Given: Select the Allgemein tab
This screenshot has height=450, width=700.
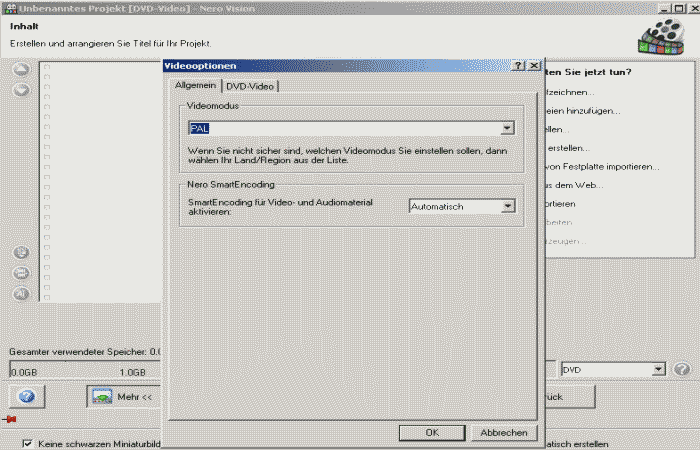Looking at the screenshot, I should coord(195,86).
